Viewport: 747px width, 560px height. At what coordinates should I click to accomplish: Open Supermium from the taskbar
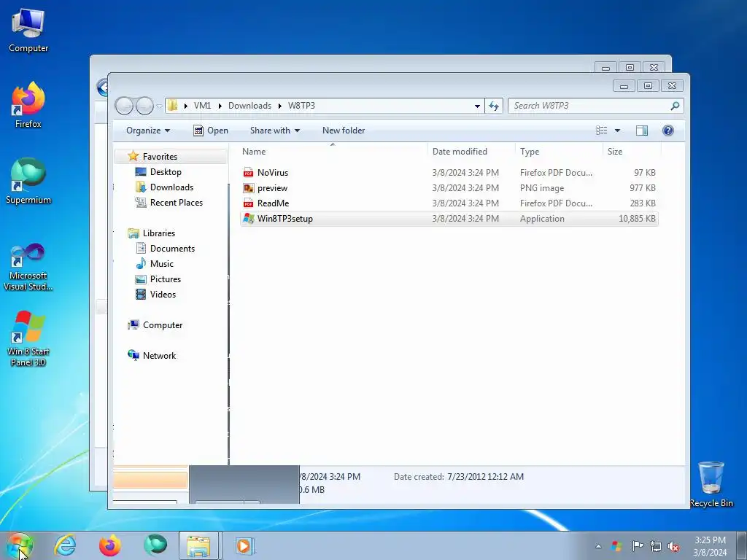pyautogui.click(x=155, y=545)
